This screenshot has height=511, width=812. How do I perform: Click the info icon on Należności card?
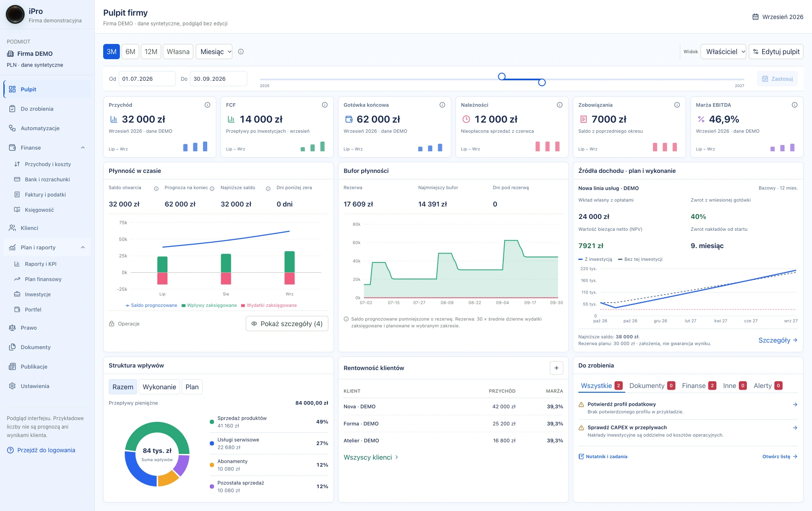560,105
